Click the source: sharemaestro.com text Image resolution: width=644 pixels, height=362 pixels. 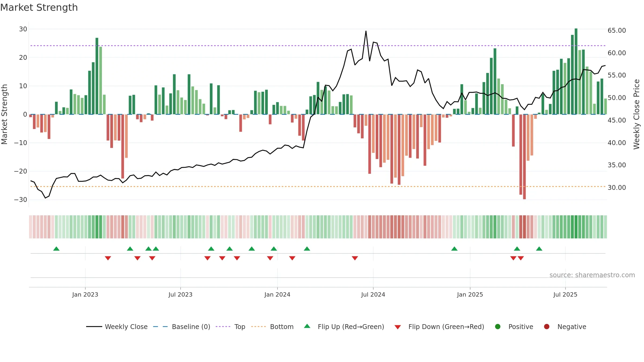(x=592, y=275)
